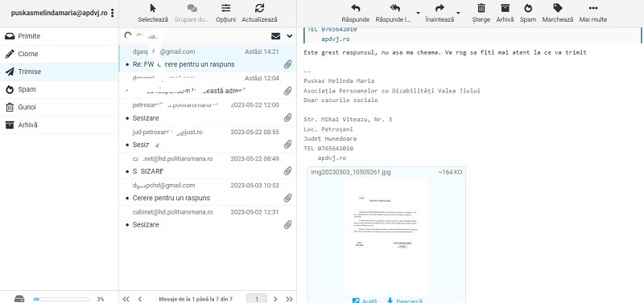Click the apdvj.ro link in signature
644x303 pixels.
pyautogui.click(x=332, y=158)
